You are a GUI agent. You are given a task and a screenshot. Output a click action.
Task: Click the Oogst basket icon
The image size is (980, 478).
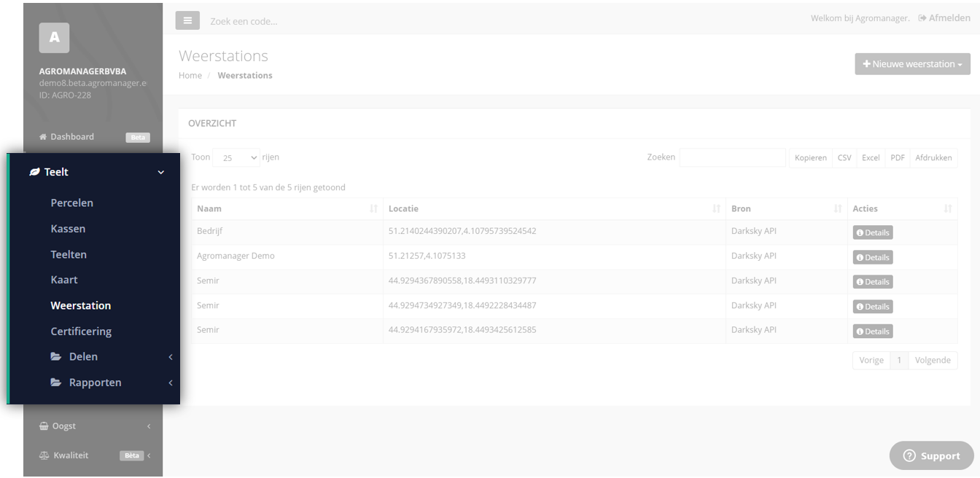point(44,426)
